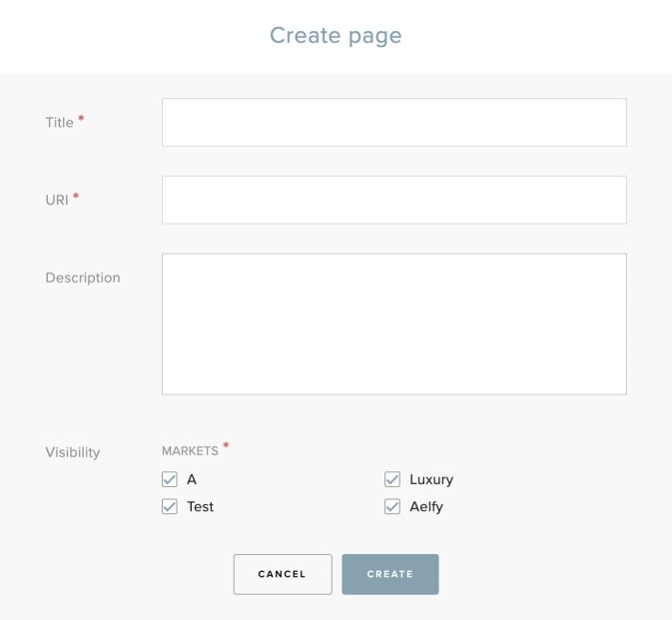Click inside the Description text area
The image size is (672, 620).
click(x=393, y=323)
